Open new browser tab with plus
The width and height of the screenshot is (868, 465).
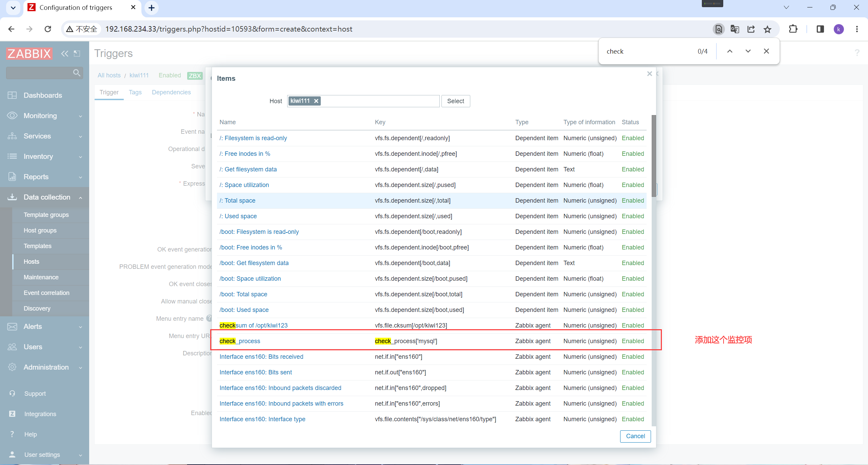click(x=152, y=8)
